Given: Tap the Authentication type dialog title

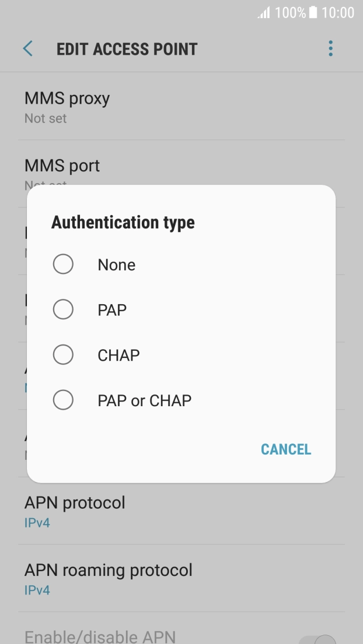Looking at the screenshot, I should coord(123,223).
